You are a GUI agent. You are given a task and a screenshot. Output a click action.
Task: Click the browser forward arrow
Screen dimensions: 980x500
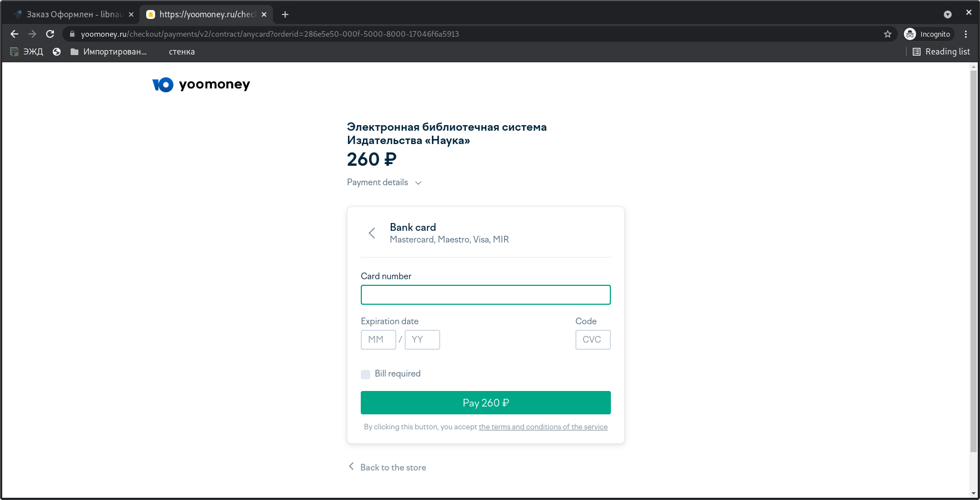tap(32, 34)
